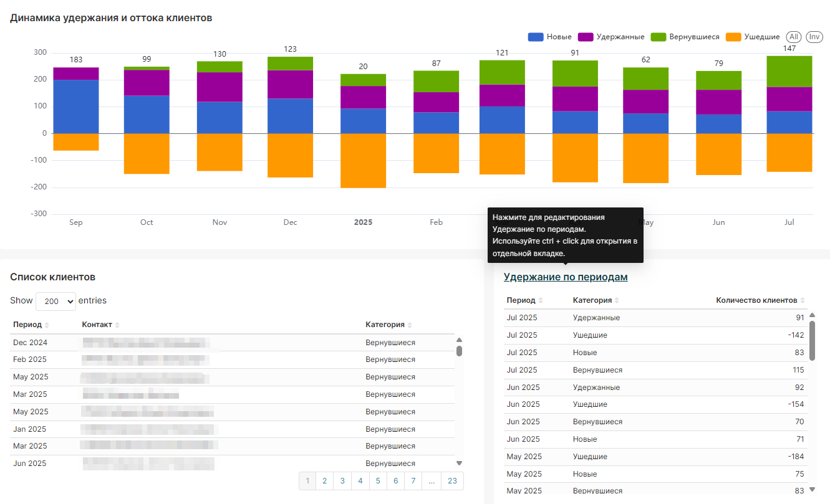The image size is (830, 504).
Task: Toggle the Удержанные series in the chart legend
Action: (611, 37)
